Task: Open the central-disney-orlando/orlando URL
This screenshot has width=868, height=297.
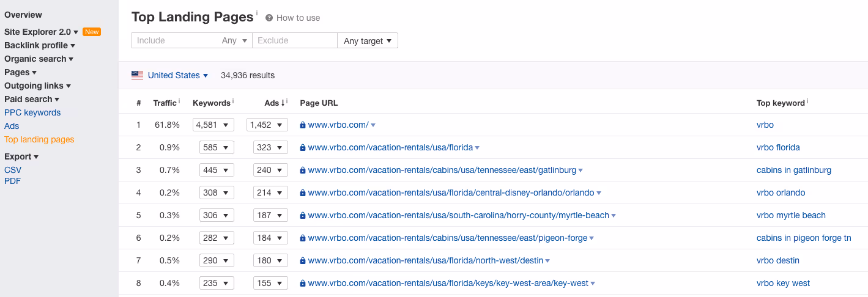Action: pos(451,193)
